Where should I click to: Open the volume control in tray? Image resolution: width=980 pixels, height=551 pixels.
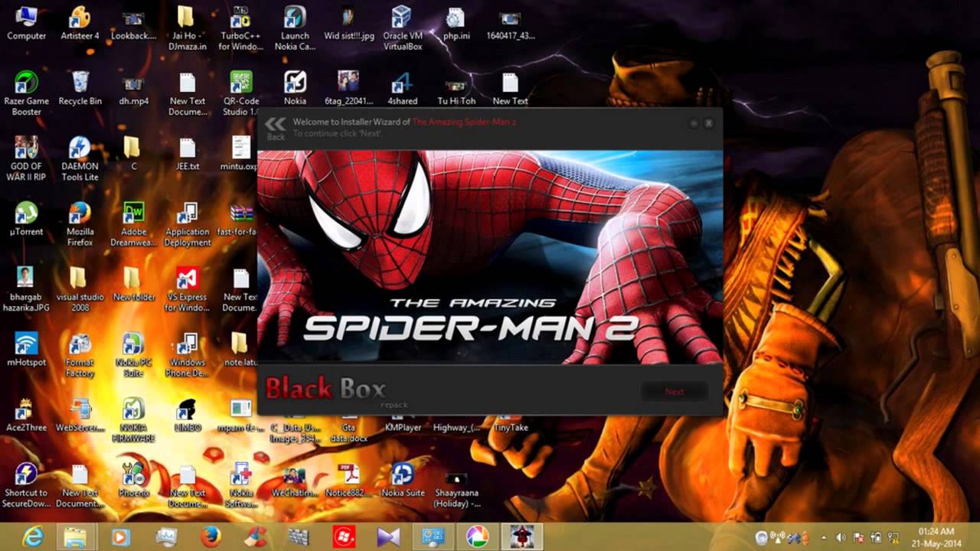[841, 537]
